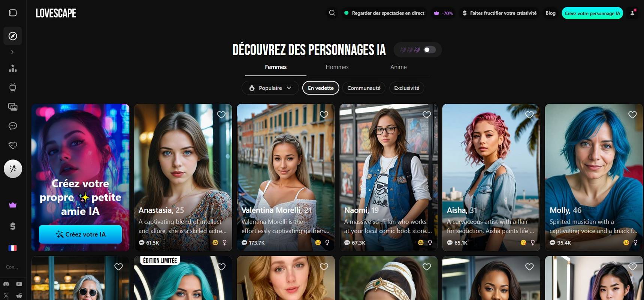Open the chat bubble icon in sidebar
The width and height of the screenshot is (644, 300).
tap(13, 126)
